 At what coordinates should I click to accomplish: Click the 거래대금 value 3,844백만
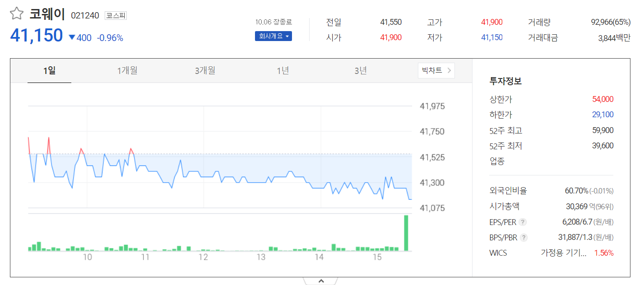pyautogui.click(x=614, y=38)
